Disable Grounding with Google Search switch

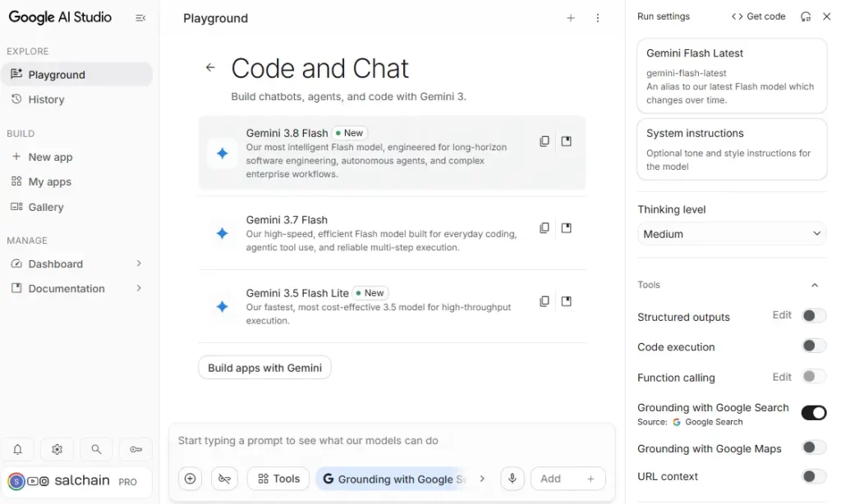(x=814, y=413)
